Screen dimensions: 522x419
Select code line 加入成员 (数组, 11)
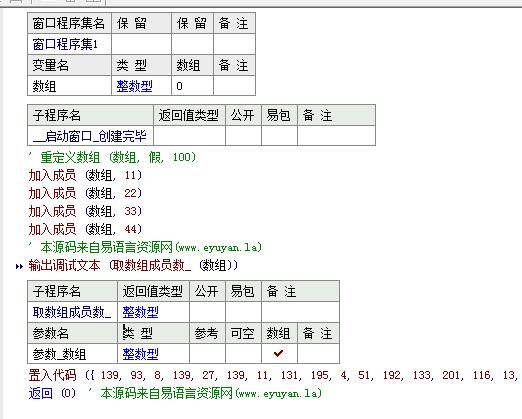click(x=85, y=175)
